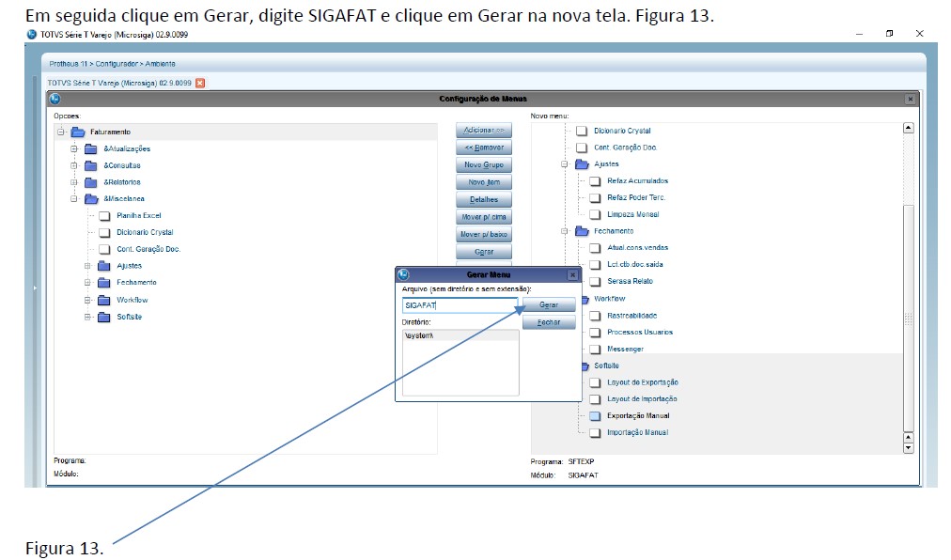951x560 pixels.
Task: Click the Refaz Acumulados item icon
Action: [595, 180]
